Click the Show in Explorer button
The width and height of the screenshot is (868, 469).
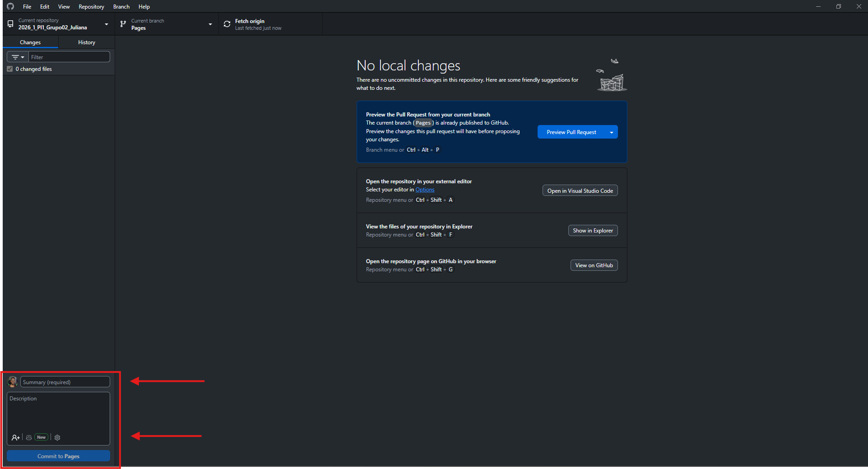click(593, 231)
